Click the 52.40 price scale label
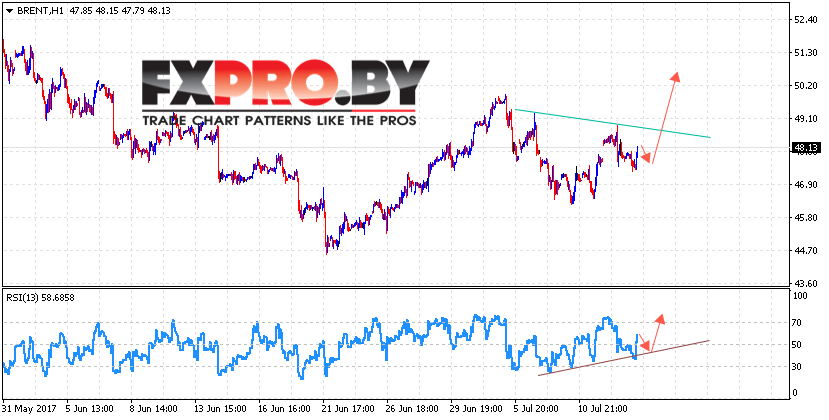Viewport: 829px width, 420px height. click(805, 20)
